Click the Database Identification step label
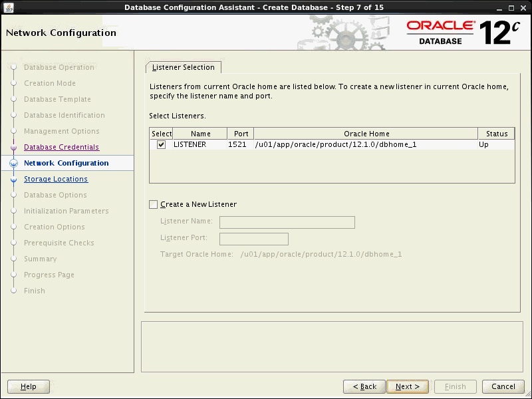The height and width of the screenshot is (399, 532). click(65, 115)
